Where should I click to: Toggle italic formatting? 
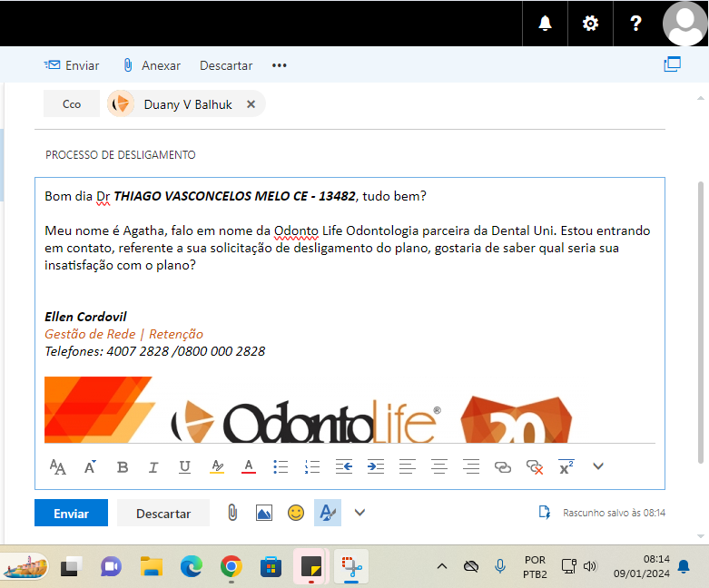pos(153,467)
